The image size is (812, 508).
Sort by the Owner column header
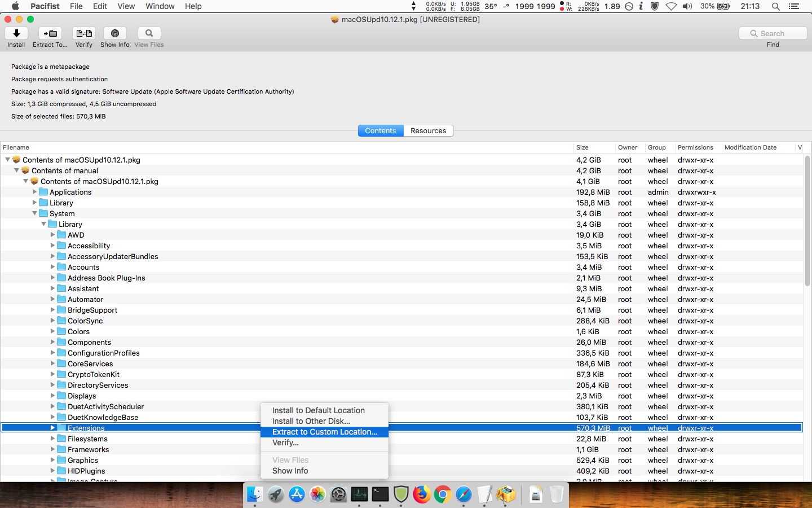630,147
